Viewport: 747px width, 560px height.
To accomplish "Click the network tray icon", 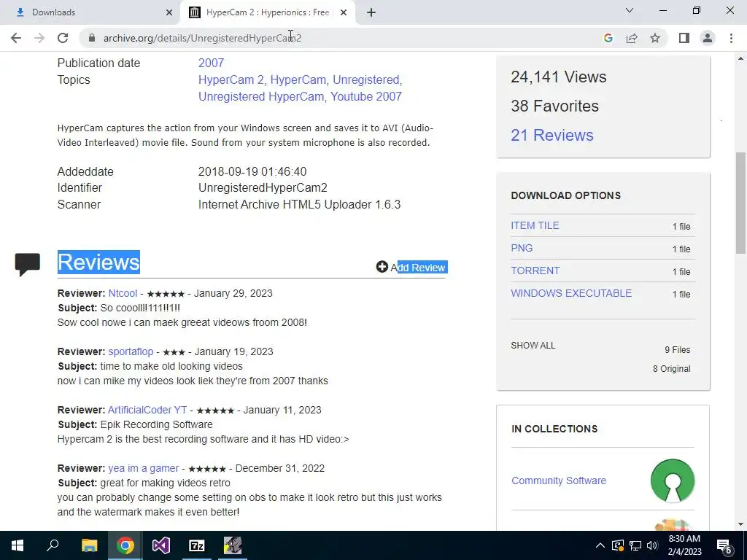I will (x=635, y=545).
